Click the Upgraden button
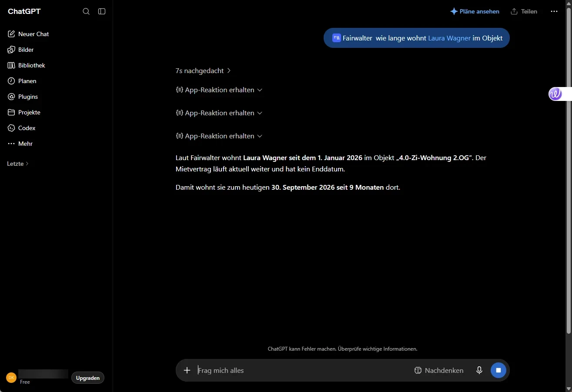Image resolution: width=572 pixels, height=392 pixels. pyautogui.click(x=88, y=378)
